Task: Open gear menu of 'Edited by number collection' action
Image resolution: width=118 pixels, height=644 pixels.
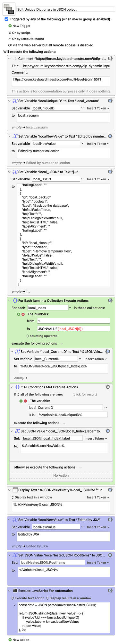Action: point(110,136)
